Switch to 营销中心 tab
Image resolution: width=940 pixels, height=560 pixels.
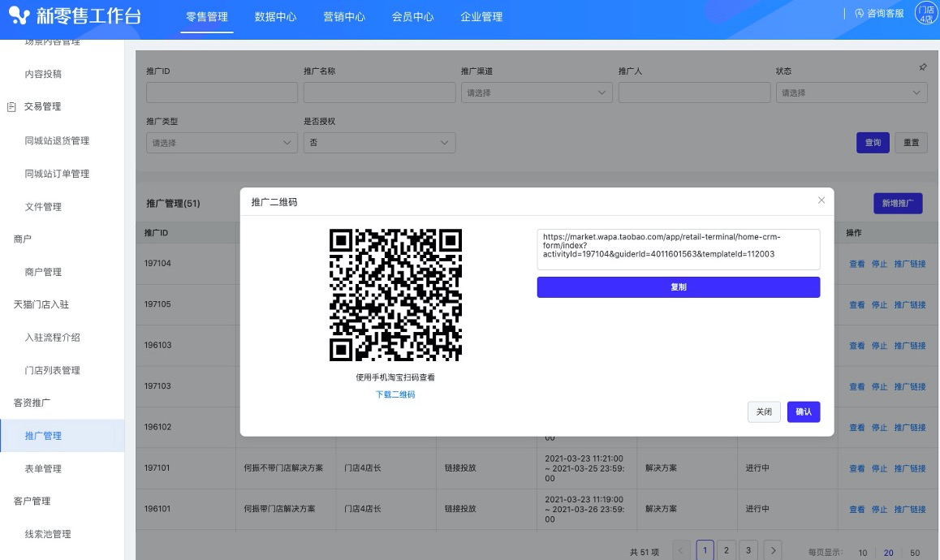click(x=344, y=17)
